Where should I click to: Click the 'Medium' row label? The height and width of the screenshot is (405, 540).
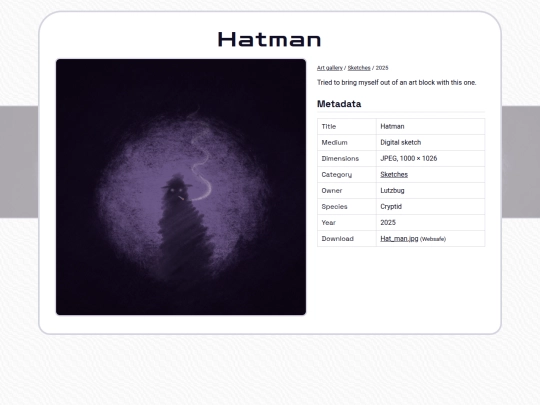click(334, 143)
